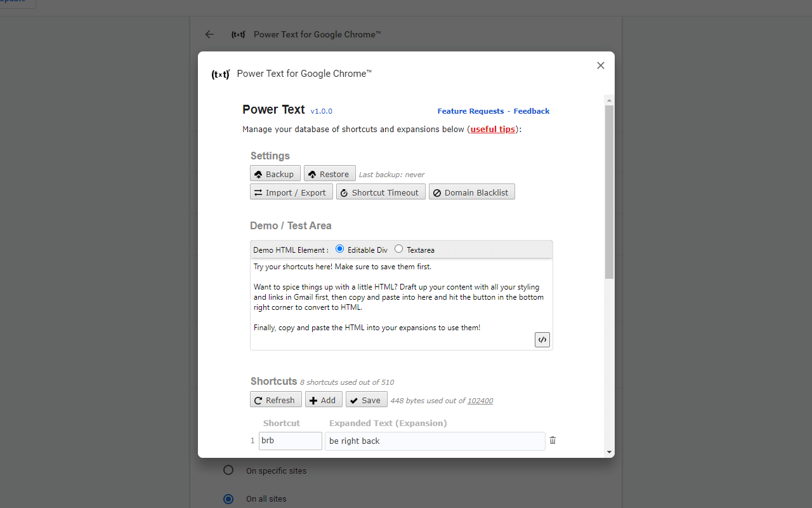Submit Feedback via the link
The image size is (812, 508).
tap(531, 110)
